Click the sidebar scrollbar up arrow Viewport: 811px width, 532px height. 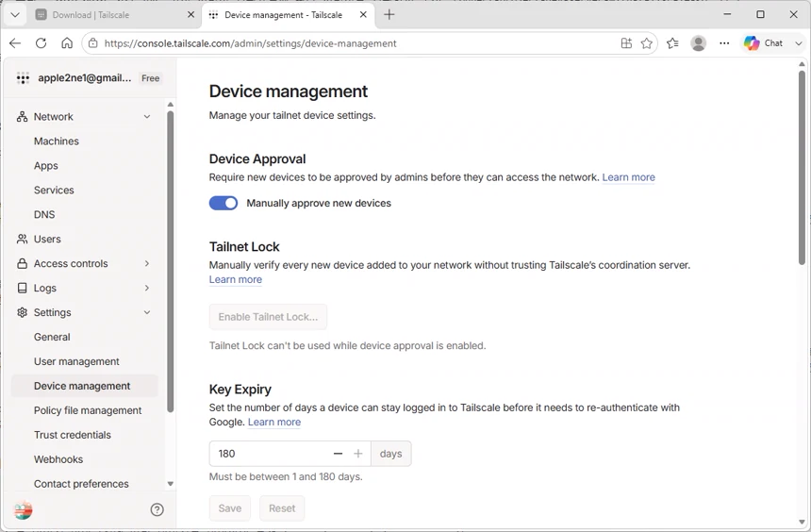170,105
